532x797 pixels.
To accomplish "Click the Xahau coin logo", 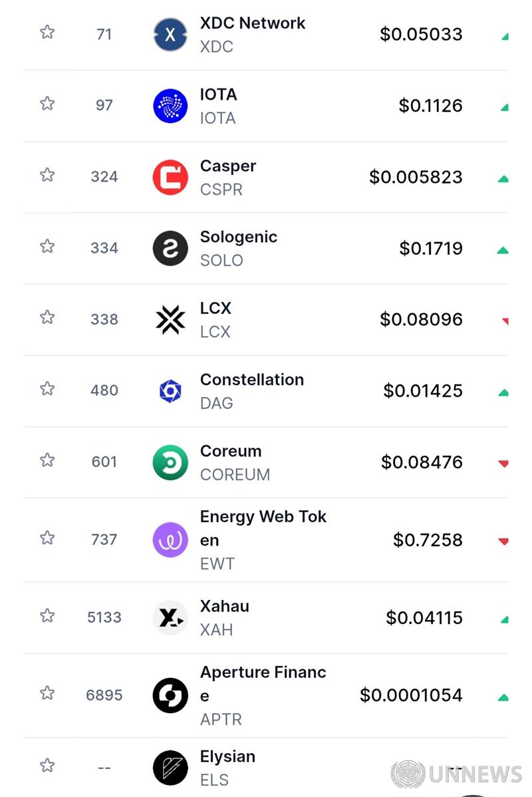I will (170, 617).
